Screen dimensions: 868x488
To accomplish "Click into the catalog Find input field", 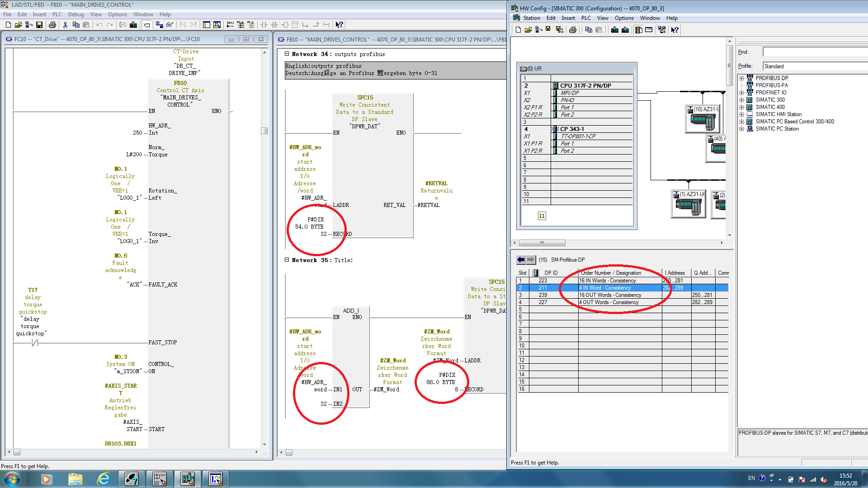I will [814, 52].
